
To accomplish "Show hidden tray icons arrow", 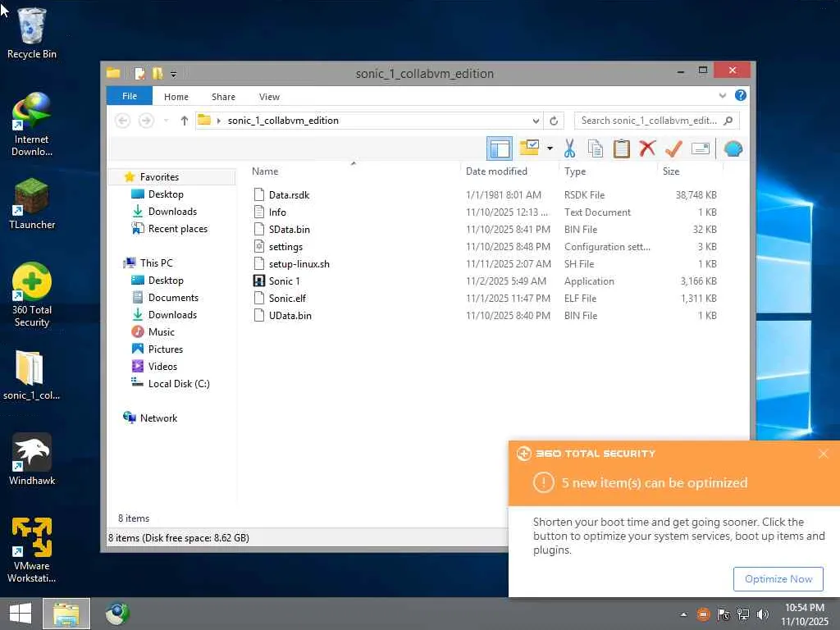I will point(683,614).
